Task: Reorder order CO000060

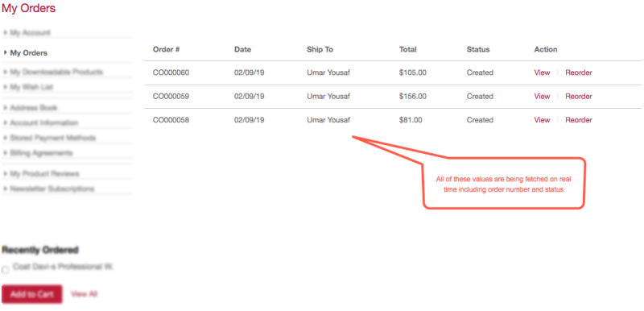Action: pos(579,73)
